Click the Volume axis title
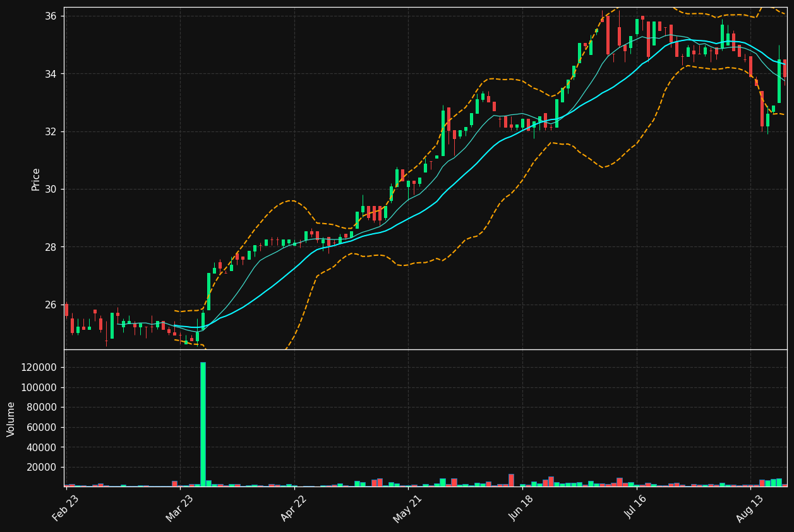 [11, 419]
